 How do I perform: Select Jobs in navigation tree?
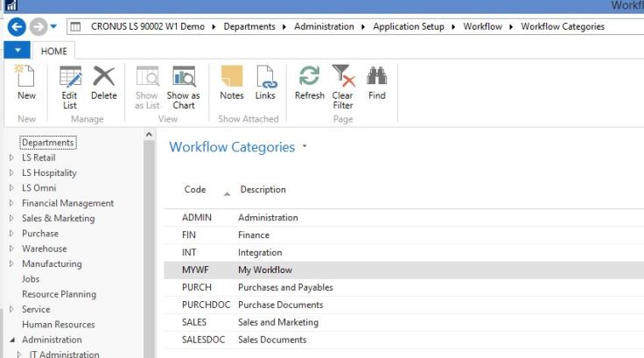click(31, 279)
